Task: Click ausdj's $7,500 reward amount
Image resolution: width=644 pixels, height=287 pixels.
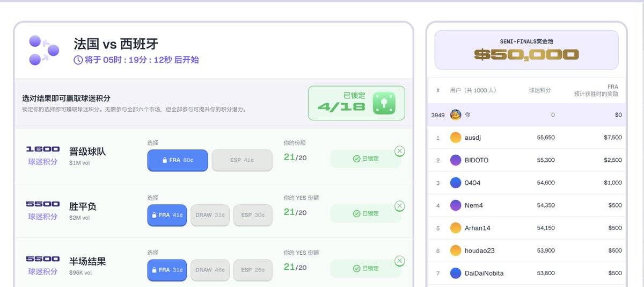Action: click(x=612, y=138)
